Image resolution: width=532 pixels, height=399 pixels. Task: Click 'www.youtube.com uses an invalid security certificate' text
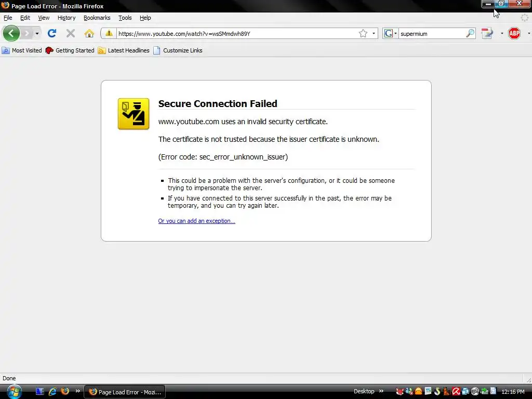tap(243, 122)
